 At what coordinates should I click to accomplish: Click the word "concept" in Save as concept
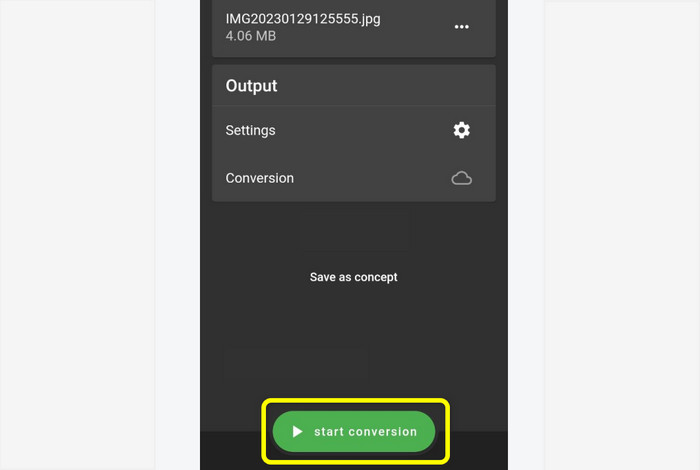376,277
